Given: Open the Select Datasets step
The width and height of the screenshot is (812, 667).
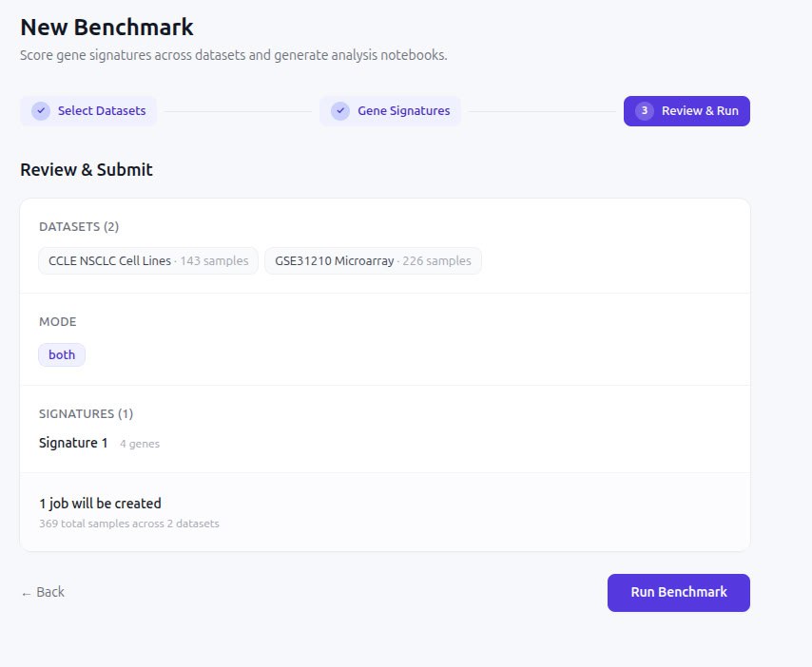Looking at the screenshot, I should click(88, 111).
